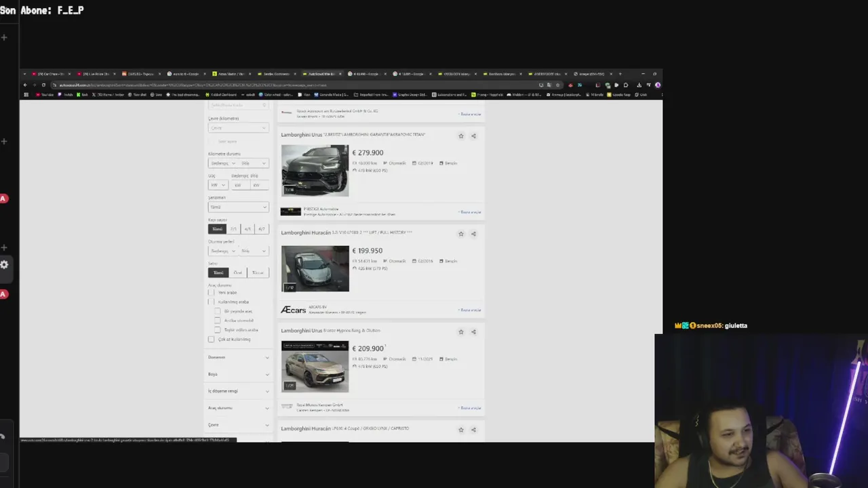
Task: Open the browser downloads icon
Action: click(x=639, y=85)
